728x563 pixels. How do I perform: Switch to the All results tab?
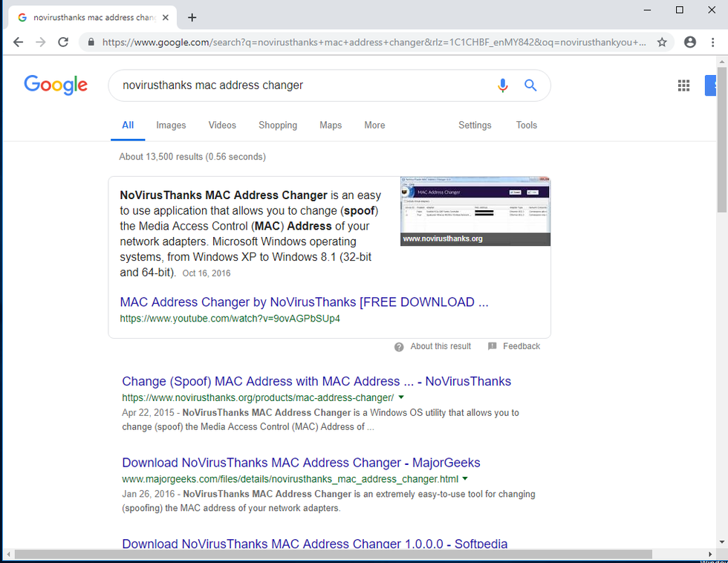pyautogui.click(x=128, y=126)
